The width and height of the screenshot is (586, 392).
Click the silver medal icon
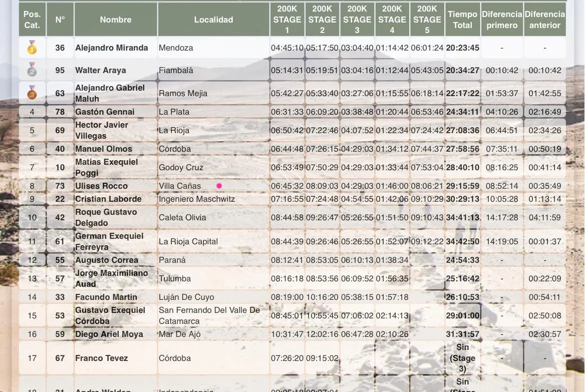pyautogui.click(x=32, y=70)
